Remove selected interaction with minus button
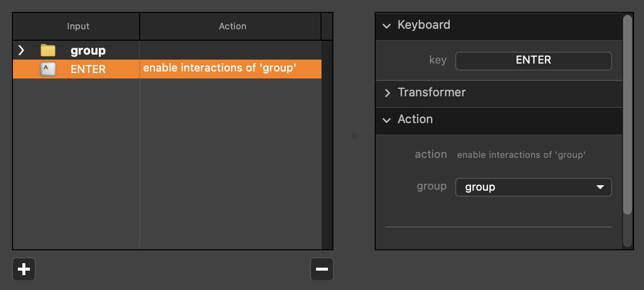The height and width of the screenshot is (290, 644). click(x=322, y=269)
